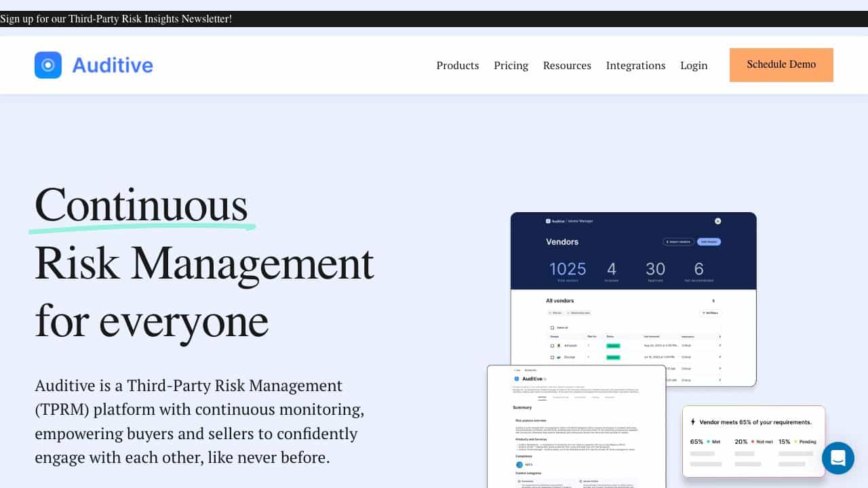Click the 'All vendors' label
This screenshot has height=488, width=868.
click(559, 300)
